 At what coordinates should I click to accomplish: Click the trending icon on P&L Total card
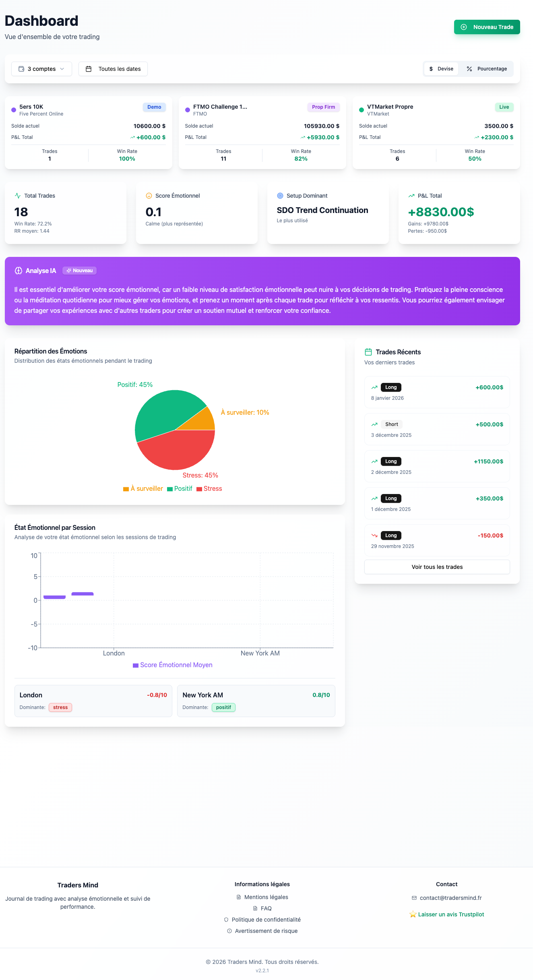tap(411, 196)
